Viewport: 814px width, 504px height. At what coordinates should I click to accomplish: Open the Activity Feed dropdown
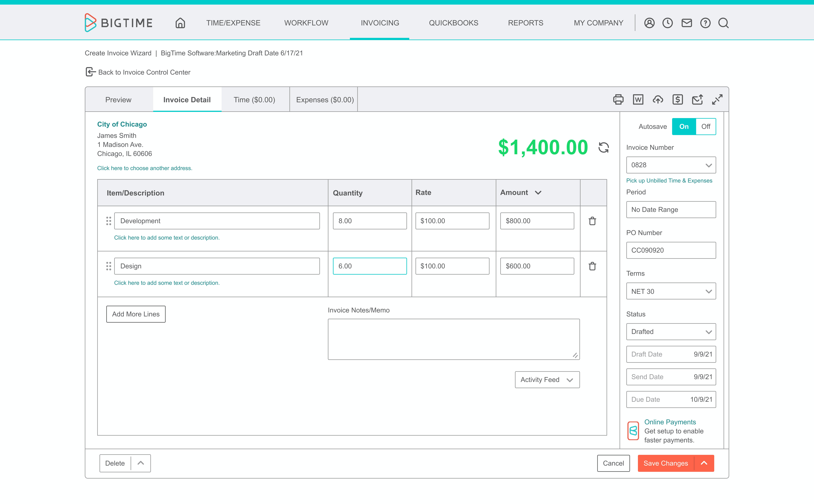[547, 380]
